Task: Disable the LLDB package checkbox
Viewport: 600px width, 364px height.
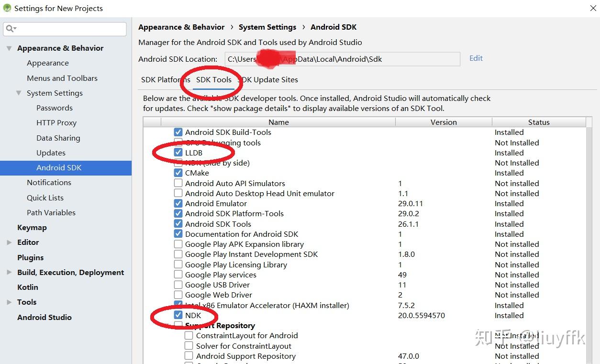Action: [x=178, y=153]
